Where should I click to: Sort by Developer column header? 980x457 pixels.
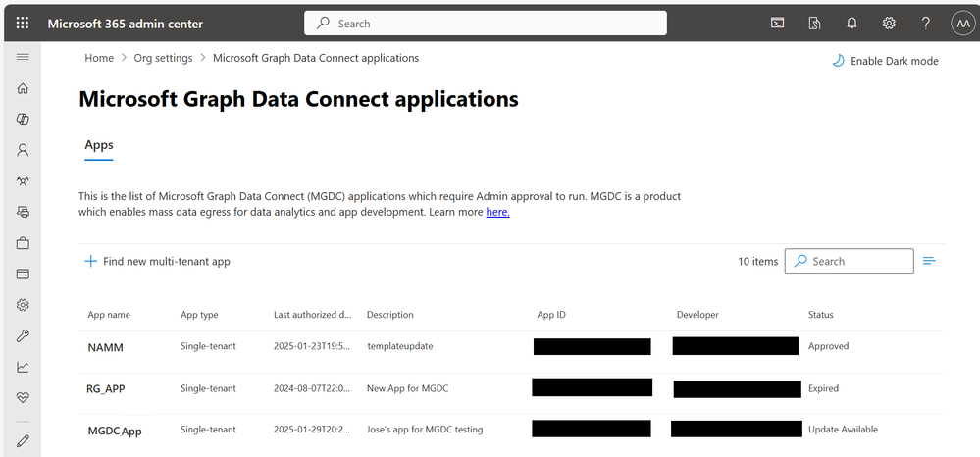pyautogui.click(x=697, y=315)
